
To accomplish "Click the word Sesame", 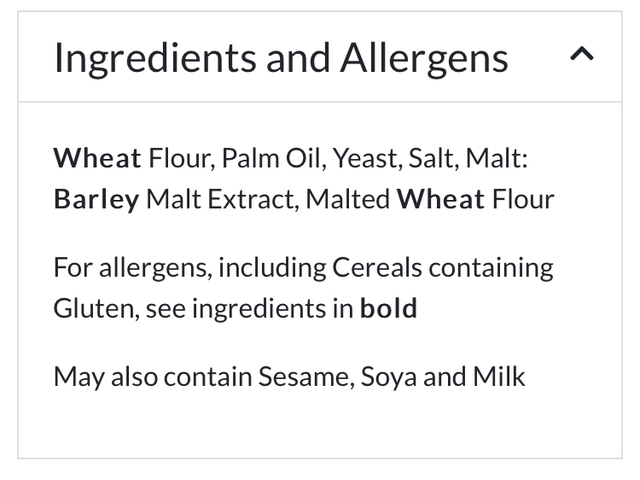I will tap(305, 377).
